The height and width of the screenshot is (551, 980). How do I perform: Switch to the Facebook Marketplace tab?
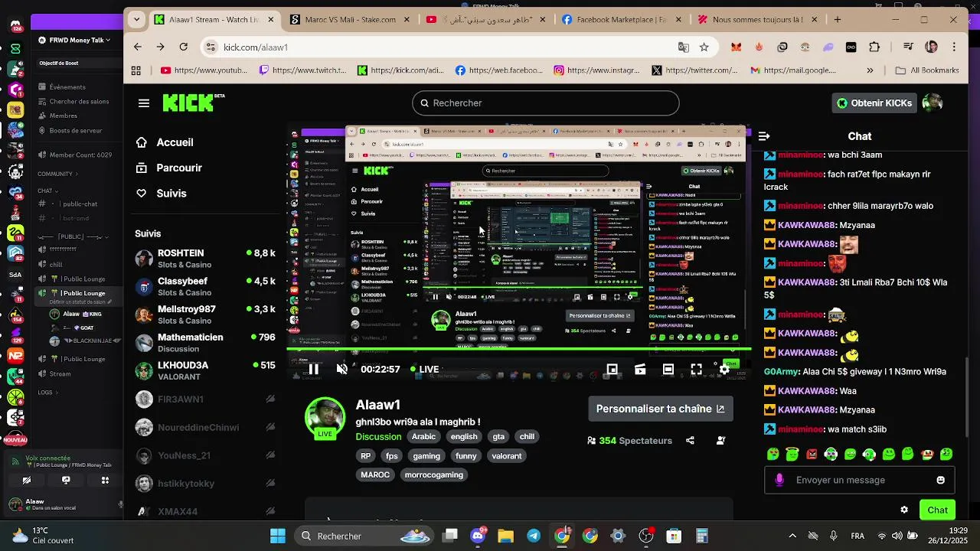pos(621,19)
